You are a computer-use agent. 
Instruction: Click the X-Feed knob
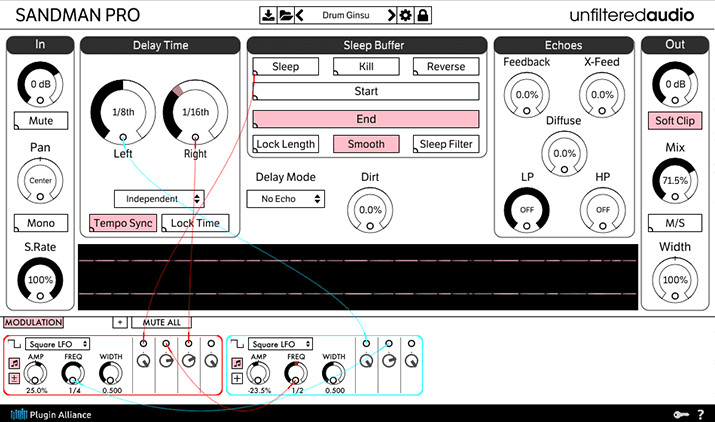[602, 95]
